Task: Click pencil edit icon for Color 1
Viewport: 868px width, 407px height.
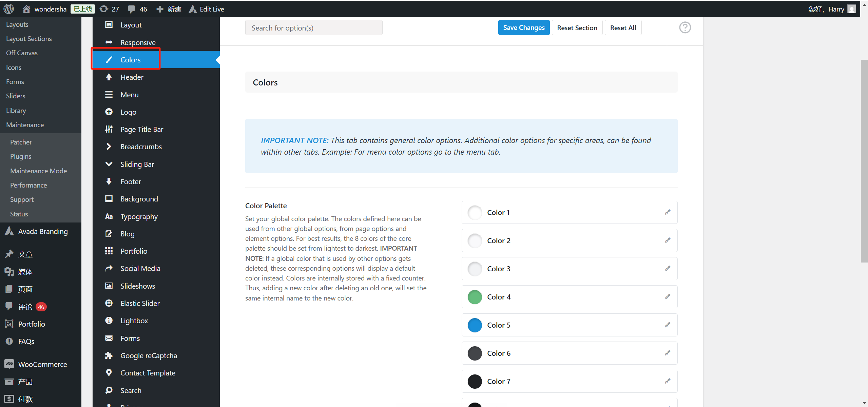Action: tap(667, 212)
